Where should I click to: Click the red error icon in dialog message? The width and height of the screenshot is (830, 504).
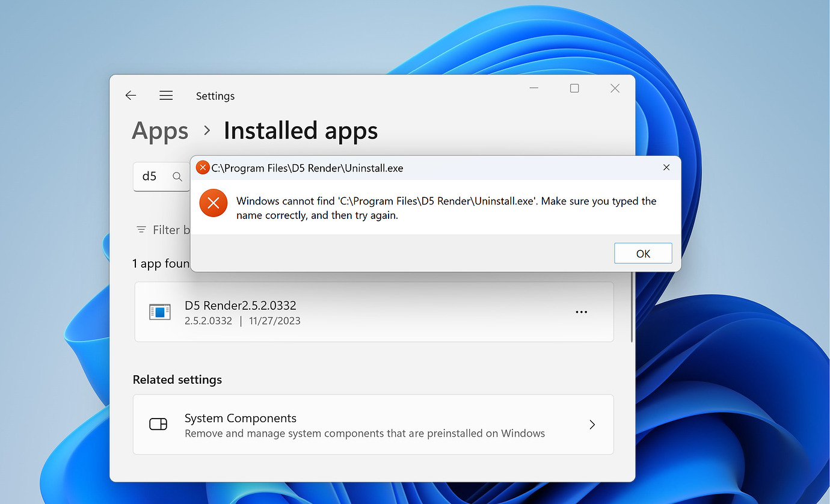pos(213,203)
